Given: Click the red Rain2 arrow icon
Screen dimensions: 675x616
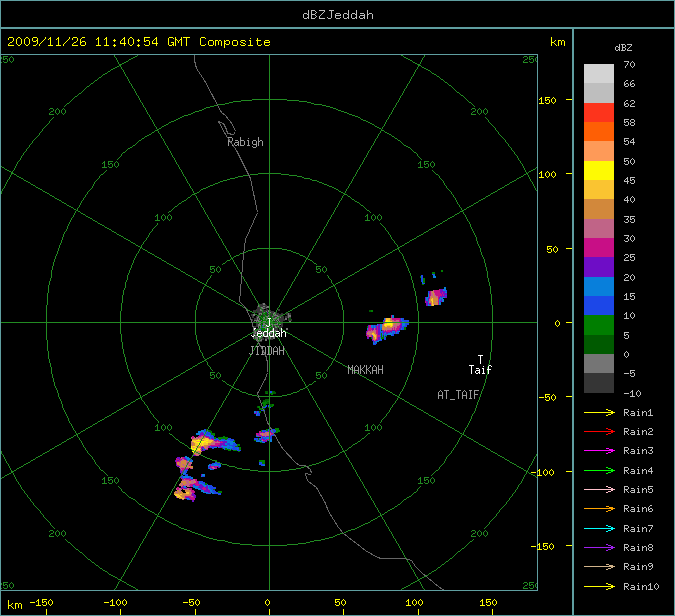Looking at the screenshot, I should click(x=599, y=431).
